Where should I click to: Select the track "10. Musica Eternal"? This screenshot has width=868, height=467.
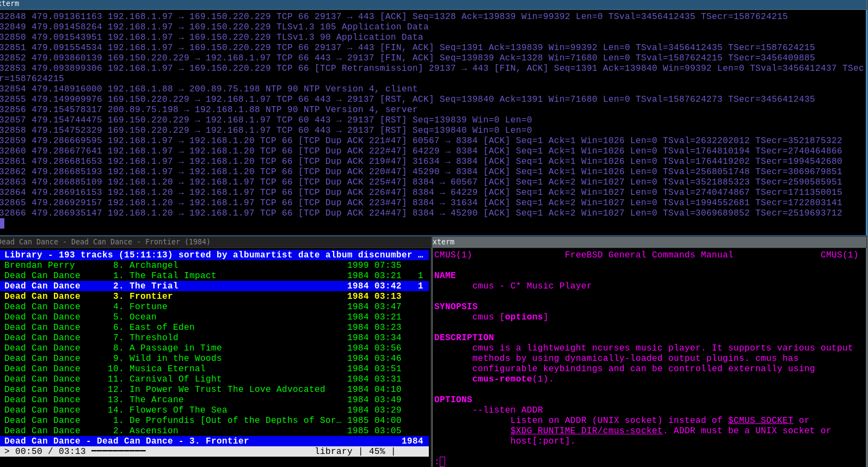[x=214, y=368]
